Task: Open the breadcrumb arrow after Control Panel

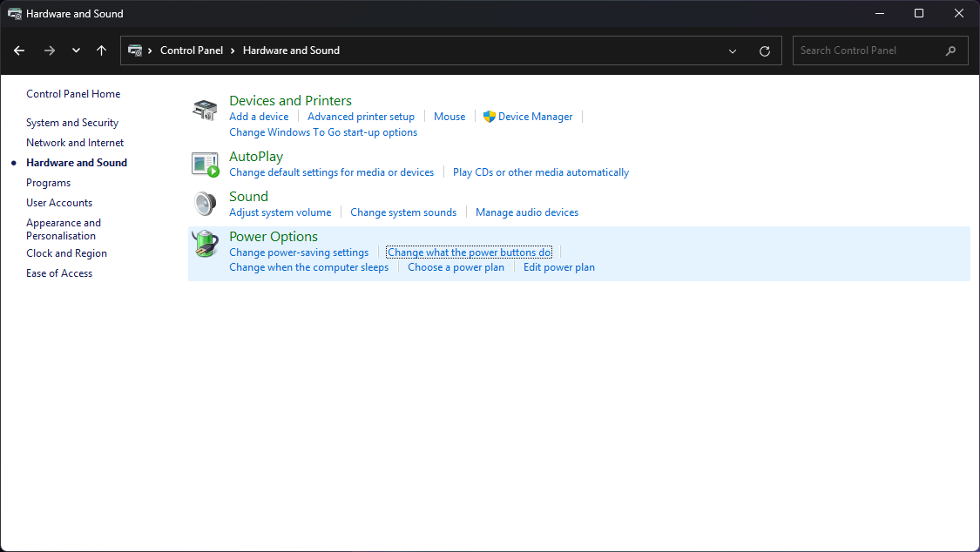Action: click(233, 50)
